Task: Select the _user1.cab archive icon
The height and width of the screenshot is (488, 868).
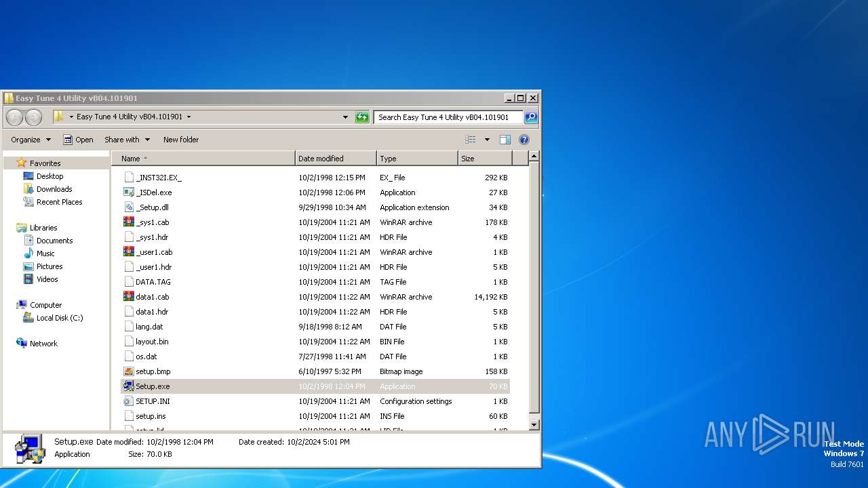Action: 129,252
